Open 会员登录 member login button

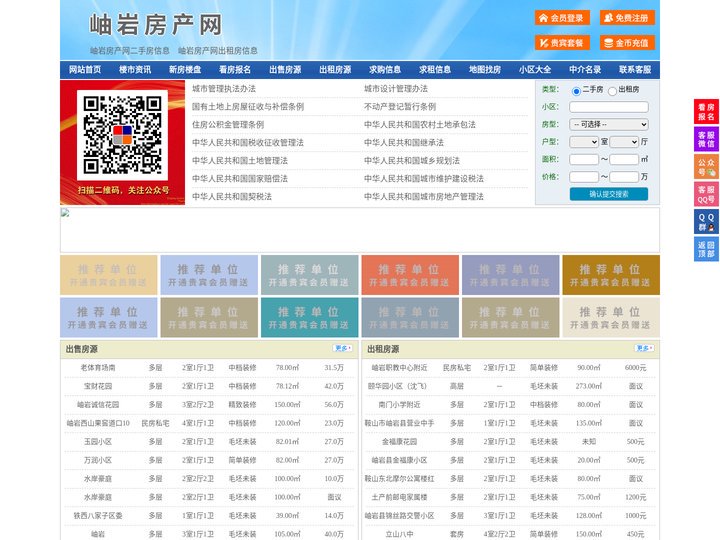[562, 18]
